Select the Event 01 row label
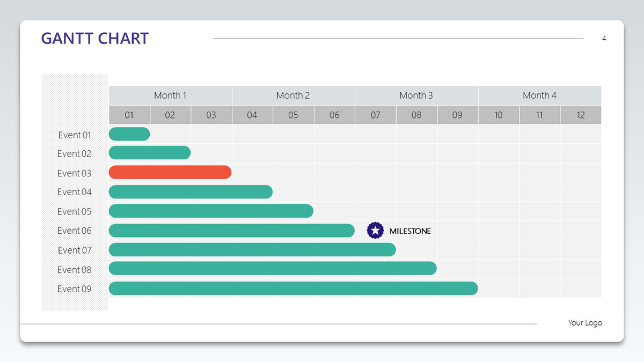The image size is (644, 362). (x=75, y=135)
